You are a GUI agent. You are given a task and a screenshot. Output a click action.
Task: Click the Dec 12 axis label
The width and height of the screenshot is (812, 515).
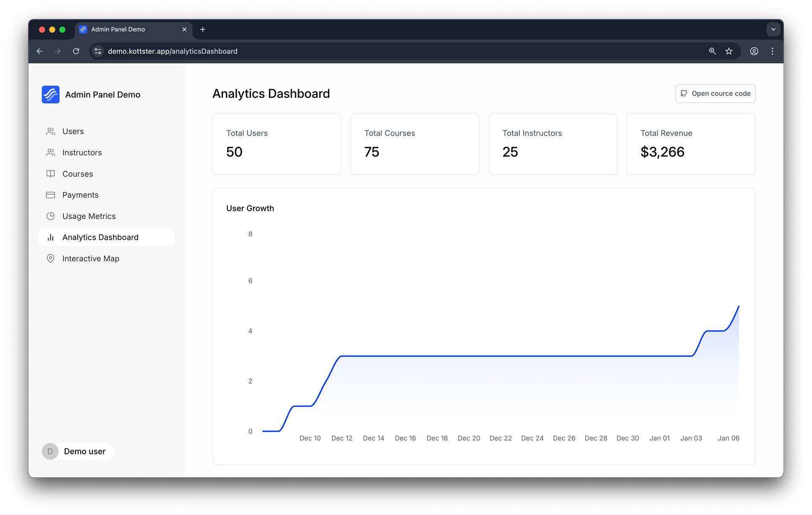tap(342, 438)
